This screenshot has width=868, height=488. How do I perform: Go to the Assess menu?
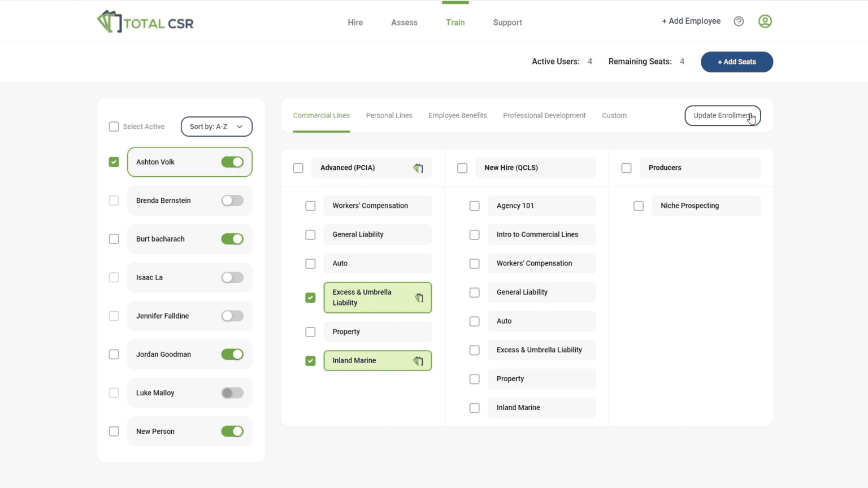tap(404, 23)
